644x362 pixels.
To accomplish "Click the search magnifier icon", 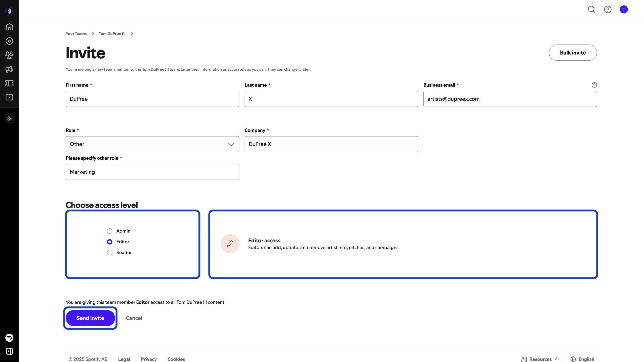I will pos(591,10).
